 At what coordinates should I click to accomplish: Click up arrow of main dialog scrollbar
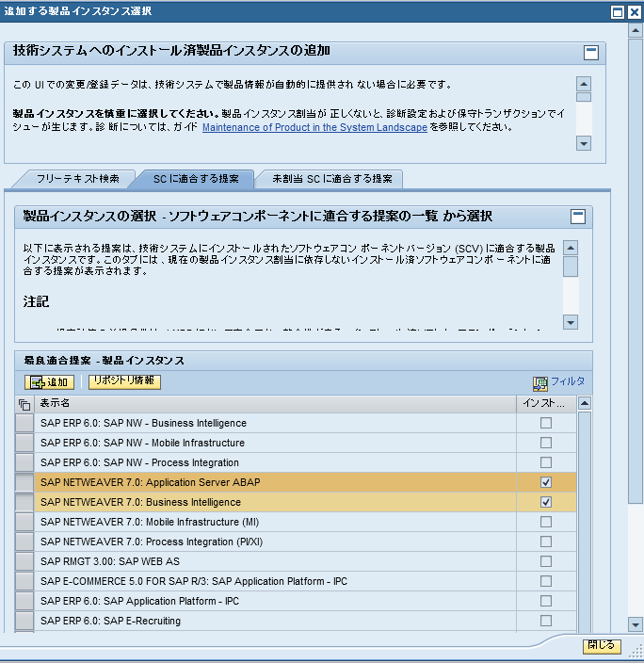636,30
